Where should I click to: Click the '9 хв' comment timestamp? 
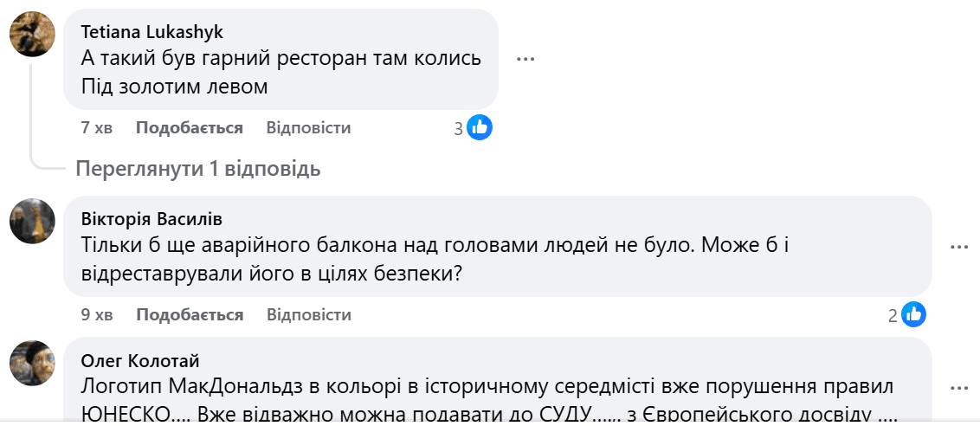pyautogui.click(x=96, y=315)
